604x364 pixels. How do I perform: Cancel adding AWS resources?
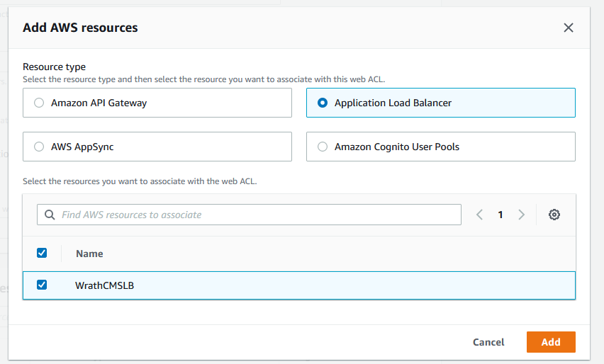pos(488,342)
